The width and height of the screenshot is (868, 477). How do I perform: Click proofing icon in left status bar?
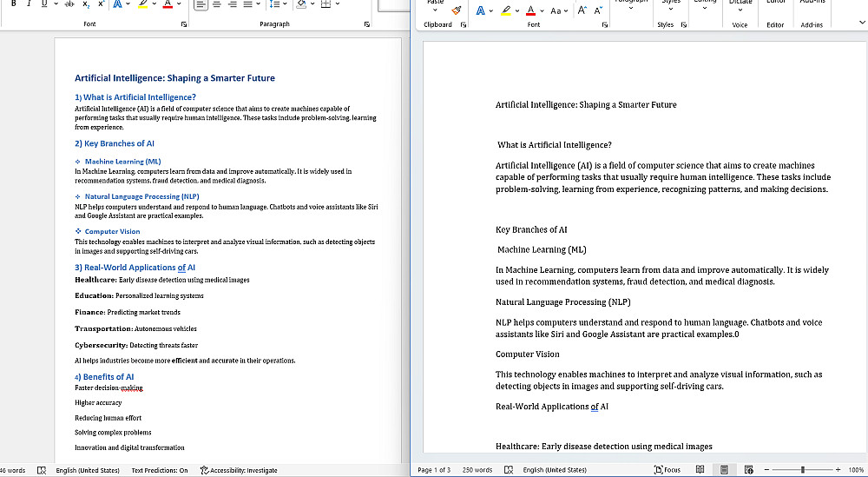pyautogui.click(x=42, y=470)
